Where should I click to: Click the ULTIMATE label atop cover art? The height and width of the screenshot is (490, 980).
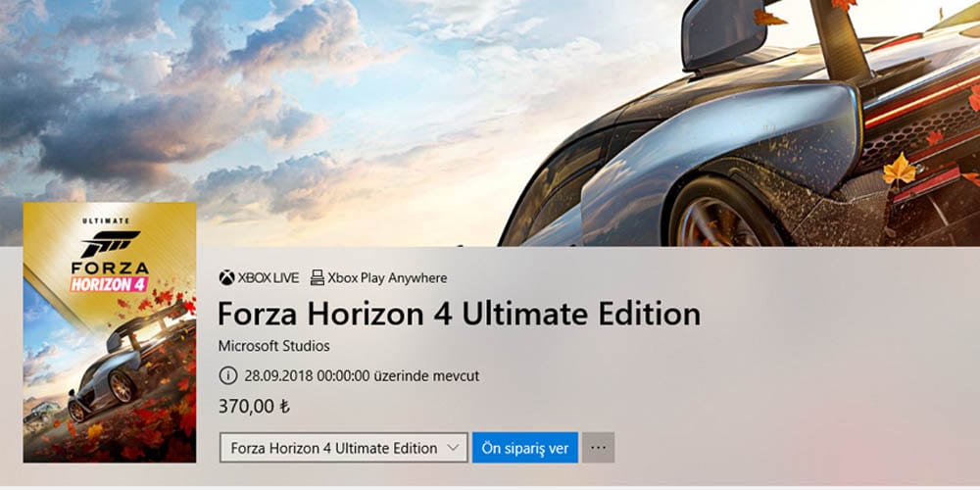tap(106, 220)
